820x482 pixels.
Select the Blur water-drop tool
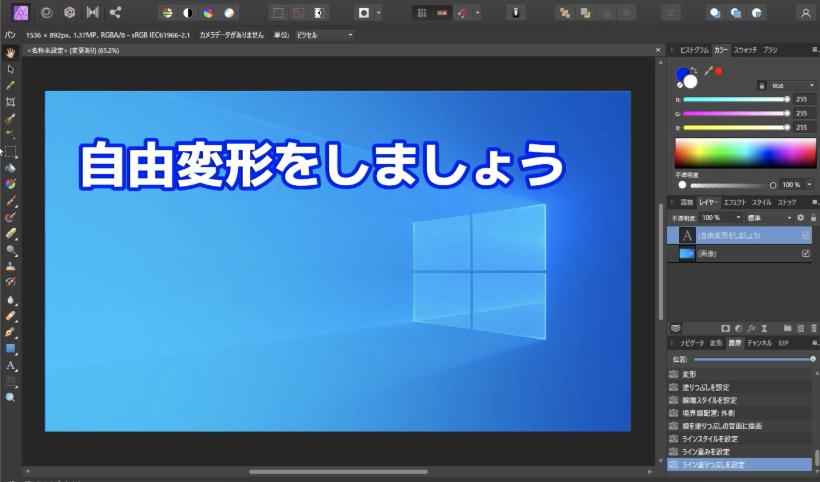pyautogui.click(x=10, y=300)
